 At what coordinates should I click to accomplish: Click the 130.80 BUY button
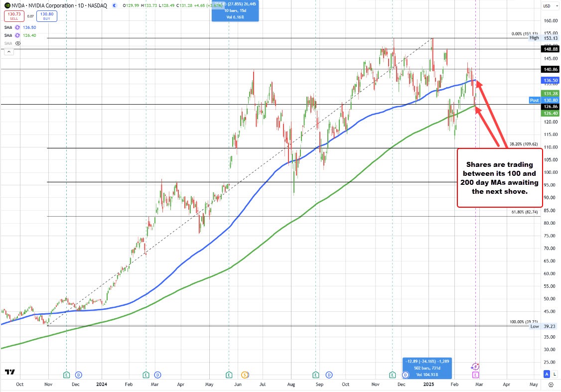click(x=46, y=16)
